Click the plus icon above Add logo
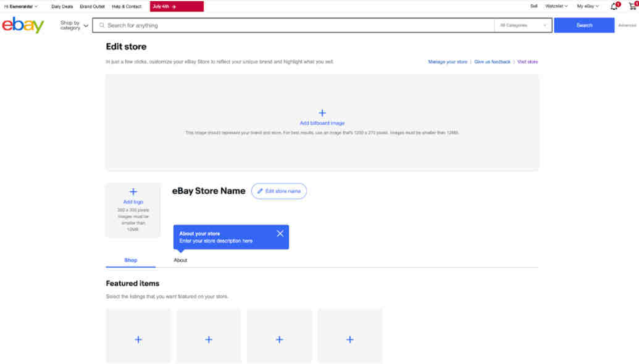 pos(133,192)
